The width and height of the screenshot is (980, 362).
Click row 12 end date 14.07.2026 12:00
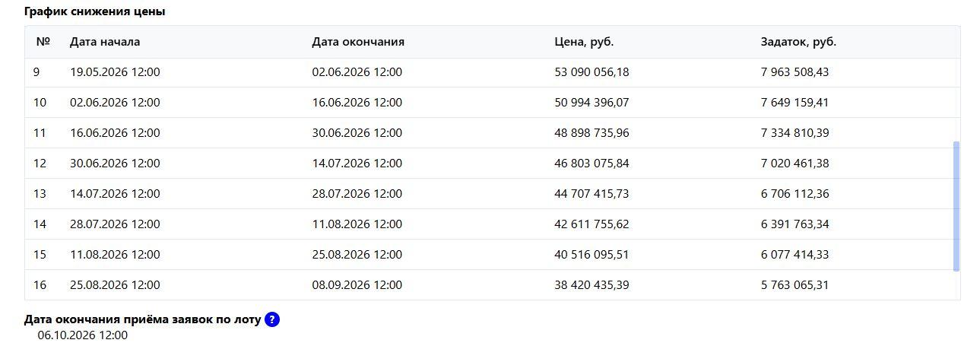pos(357,164)
